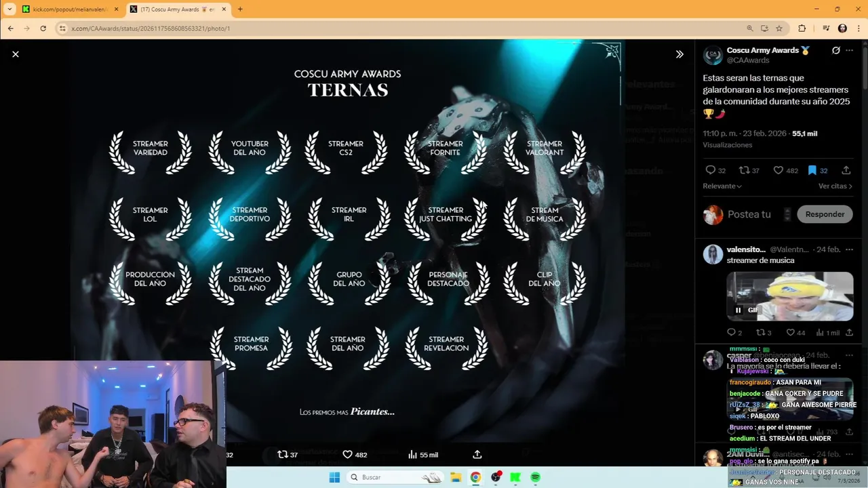Click the Responder button

pyautogui.click(x=825, y=214)
